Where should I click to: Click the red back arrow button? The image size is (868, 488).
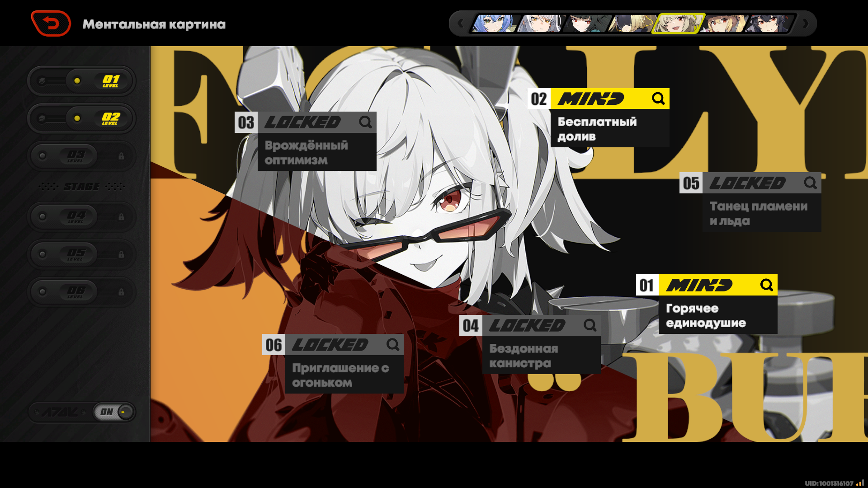(51, 23)
